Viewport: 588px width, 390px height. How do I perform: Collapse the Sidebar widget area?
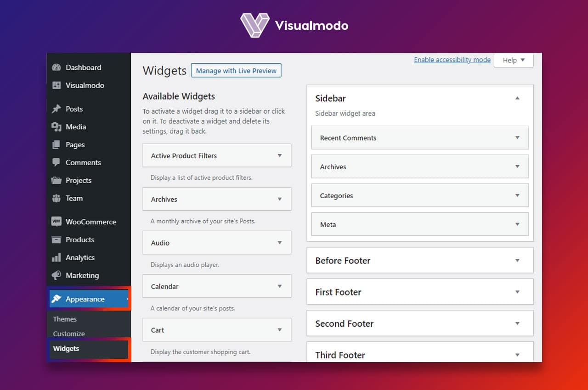click(x=517, y=98)
